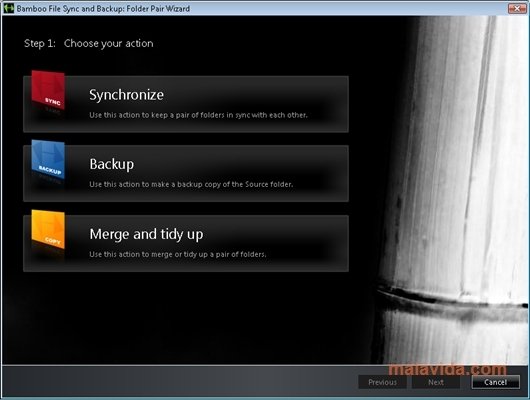Image resolution: width=530 pixels, height=400 pixels.
Task: Click the orange COPY folder icon
Action: coord(48,229)
